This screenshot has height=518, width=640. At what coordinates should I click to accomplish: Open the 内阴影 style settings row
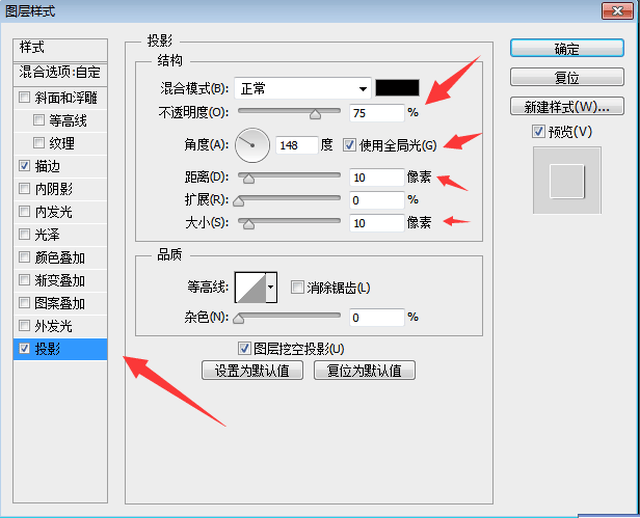60,189
